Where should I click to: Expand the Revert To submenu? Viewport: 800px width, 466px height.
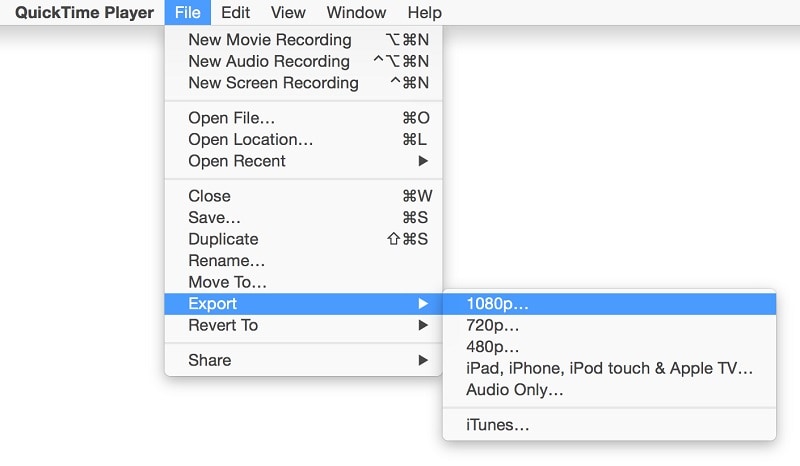(223, 325)
